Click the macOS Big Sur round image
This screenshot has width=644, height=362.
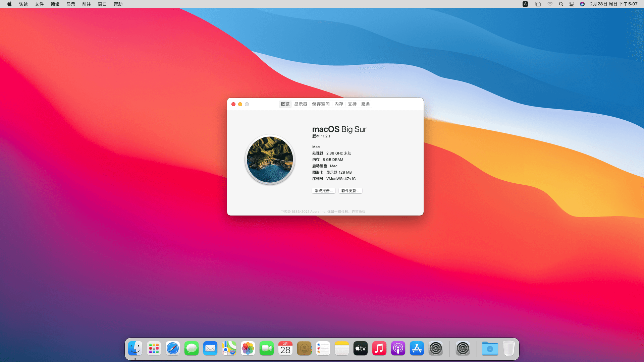(270, 160)
